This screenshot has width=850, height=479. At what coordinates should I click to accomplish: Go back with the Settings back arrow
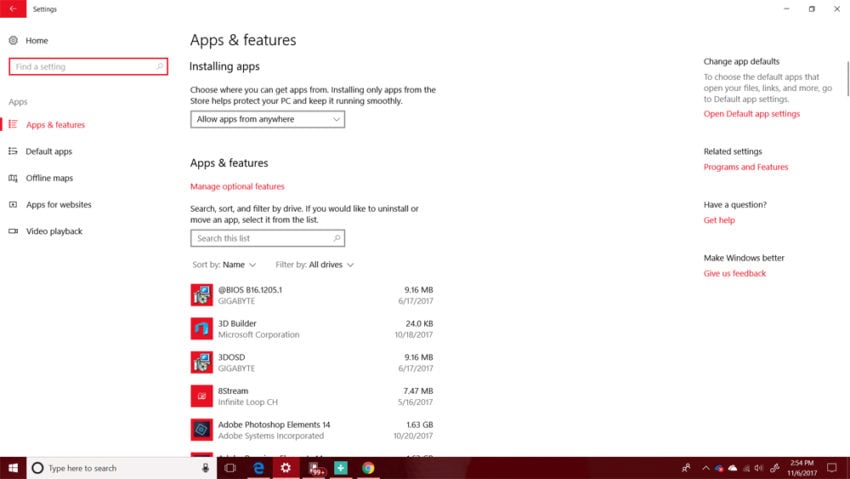click(x=13, y=9)
